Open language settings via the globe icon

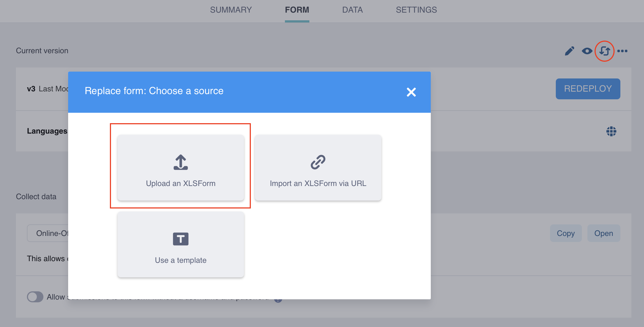(611, 131)
